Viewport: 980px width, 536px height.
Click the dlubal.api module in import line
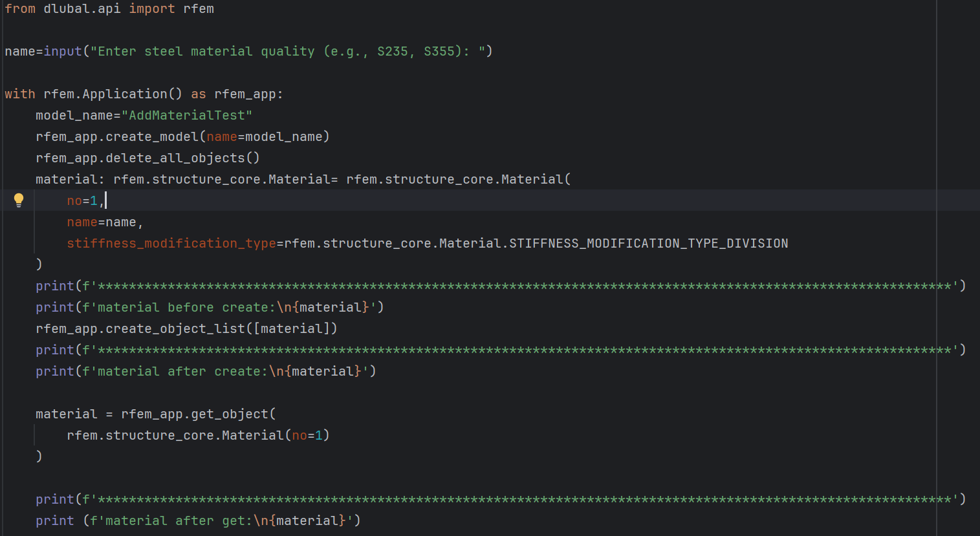coord(82,8)
